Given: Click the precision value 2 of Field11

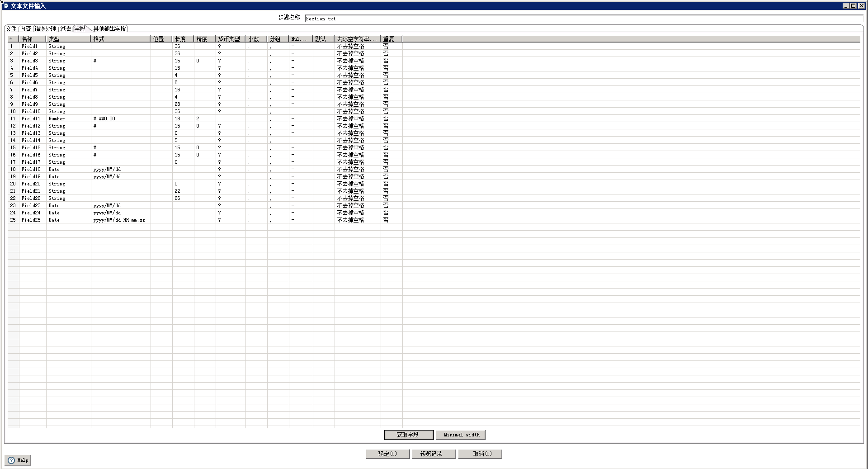Looking at the screenshot, I should [205, 118].
